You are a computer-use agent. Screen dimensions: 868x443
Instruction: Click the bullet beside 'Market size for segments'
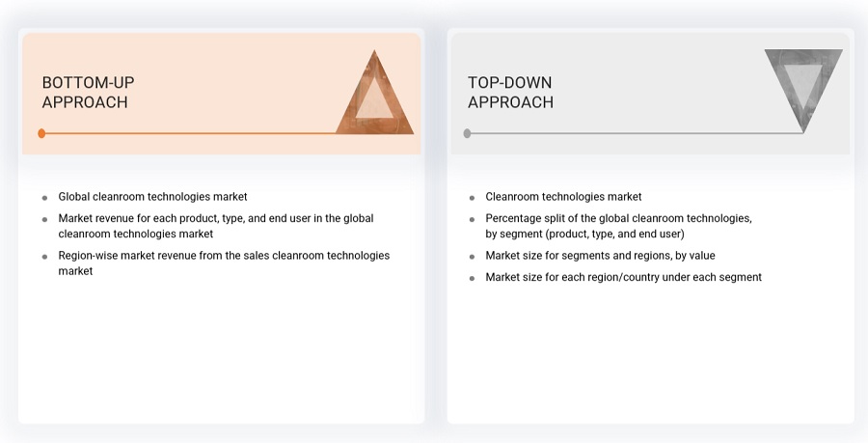(x=473, y=257)
